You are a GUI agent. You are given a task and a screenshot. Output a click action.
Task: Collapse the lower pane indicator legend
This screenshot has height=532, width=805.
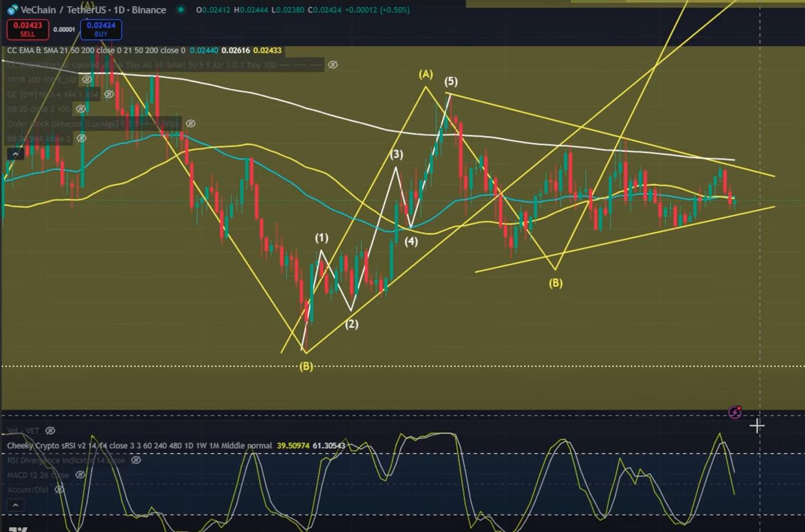15,505
